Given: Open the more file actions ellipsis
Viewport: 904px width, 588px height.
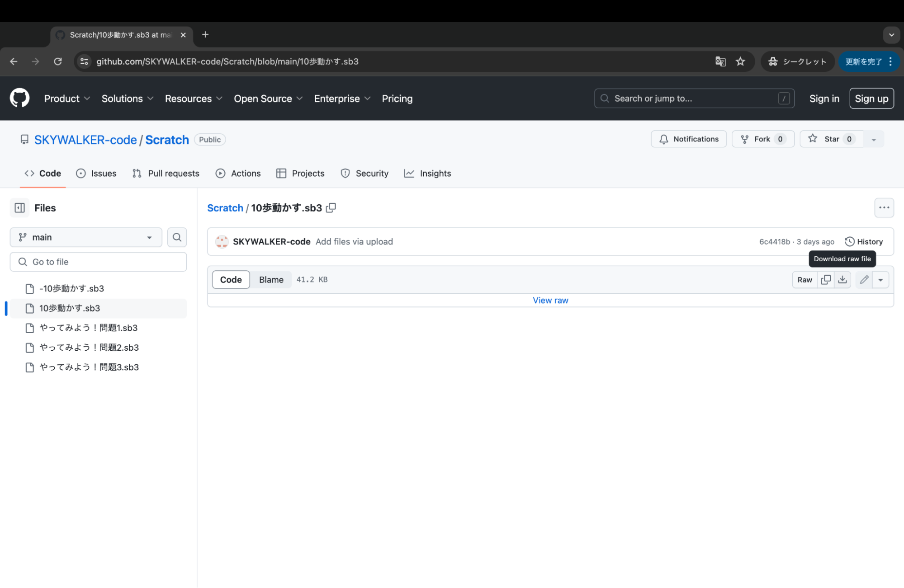Looking at the screenshot, I should coord(884,208).
